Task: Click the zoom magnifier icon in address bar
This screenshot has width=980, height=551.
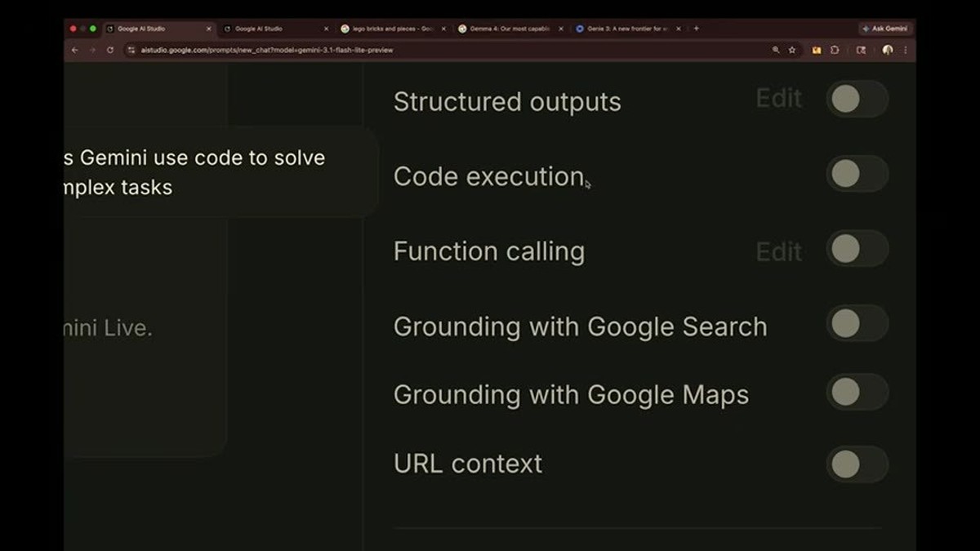Action: point(776,50)
